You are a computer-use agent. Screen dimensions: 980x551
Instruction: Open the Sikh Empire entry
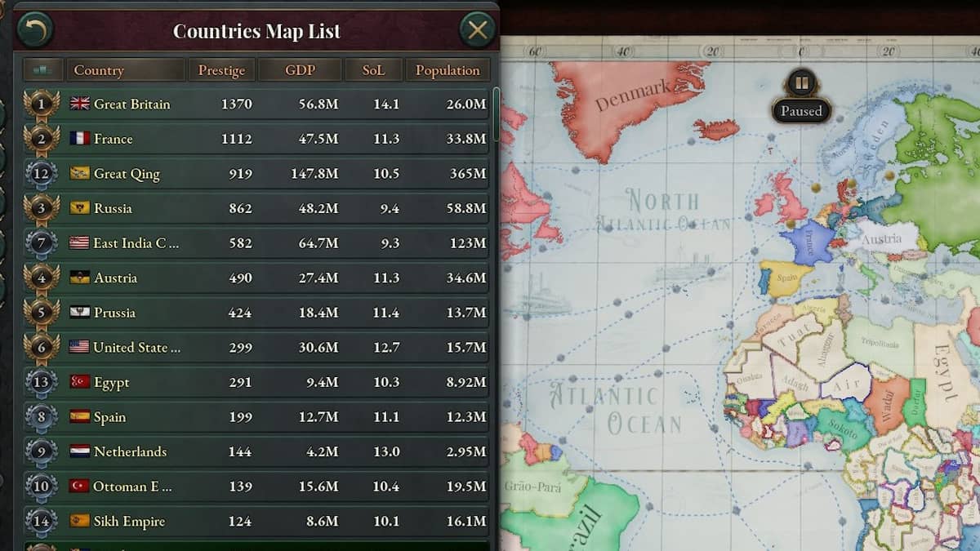256,521
